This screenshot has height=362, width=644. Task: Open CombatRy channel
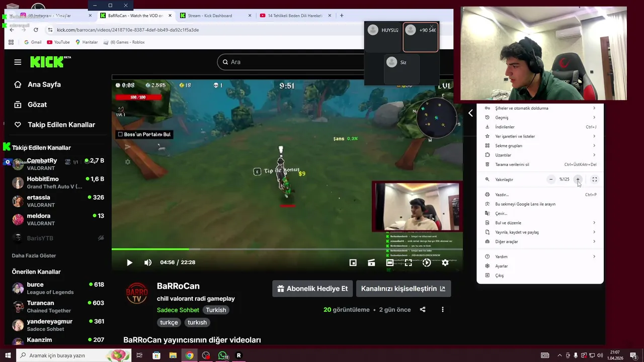(x=58, y=164)
